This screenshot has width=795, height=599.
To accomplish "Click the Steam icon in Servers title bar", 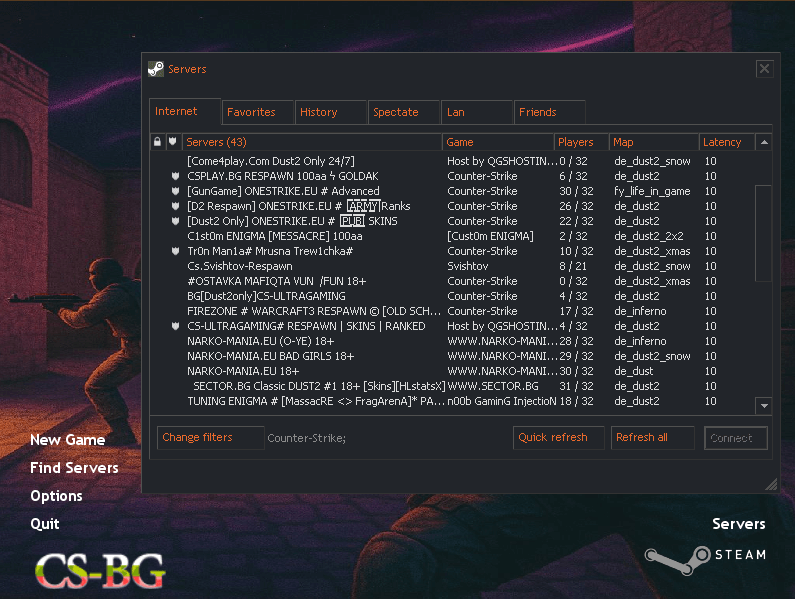I will click(156, 69).
